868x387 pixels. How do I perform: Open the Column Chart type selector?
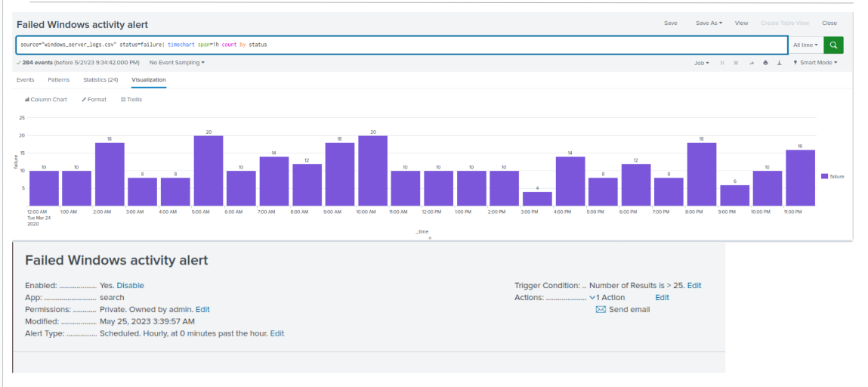pos(46,99)
